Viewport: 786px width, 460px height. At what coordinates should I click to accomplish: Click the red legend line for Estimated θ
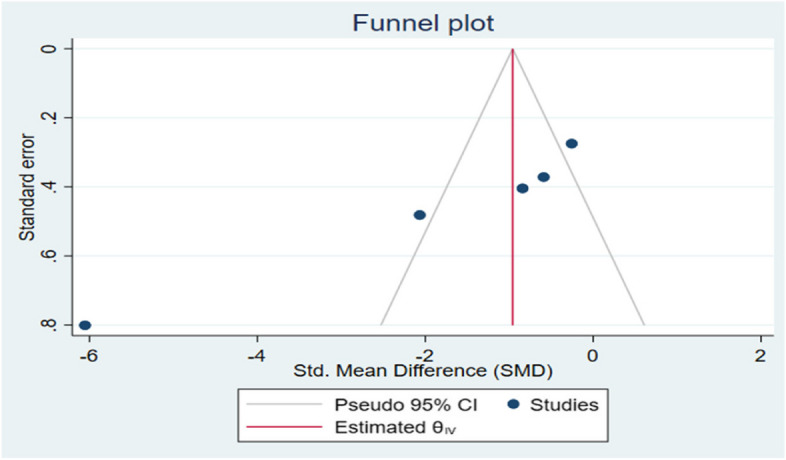pos(292,428)
